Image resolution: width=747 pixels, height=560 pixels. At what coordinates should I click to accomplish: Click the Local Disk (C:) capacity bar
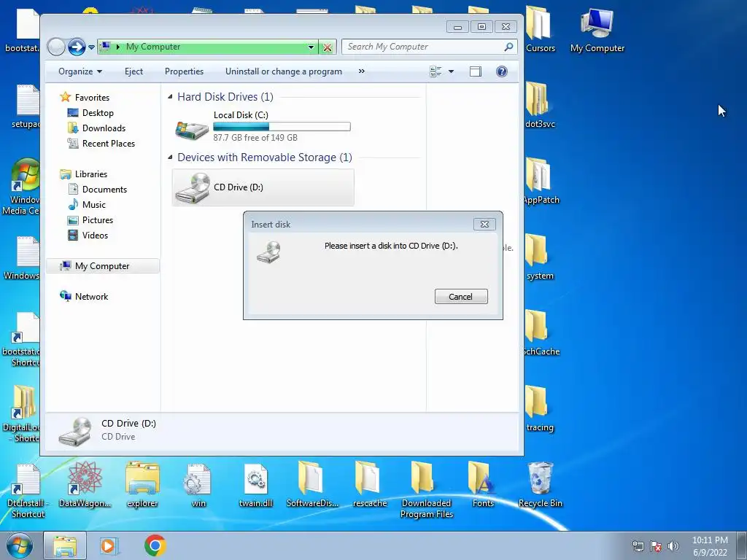(x=282, y=126)
